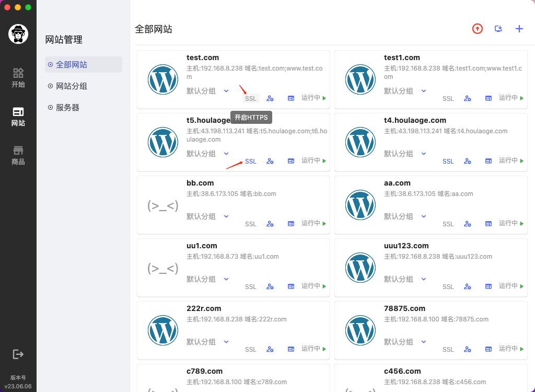Open user settings icon for t5.houlaoge.com
535x392 pixels.
[x=270, y=161]
